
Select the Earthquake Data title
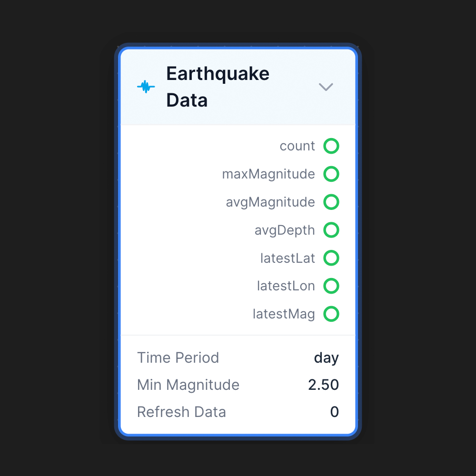point(218,87)
